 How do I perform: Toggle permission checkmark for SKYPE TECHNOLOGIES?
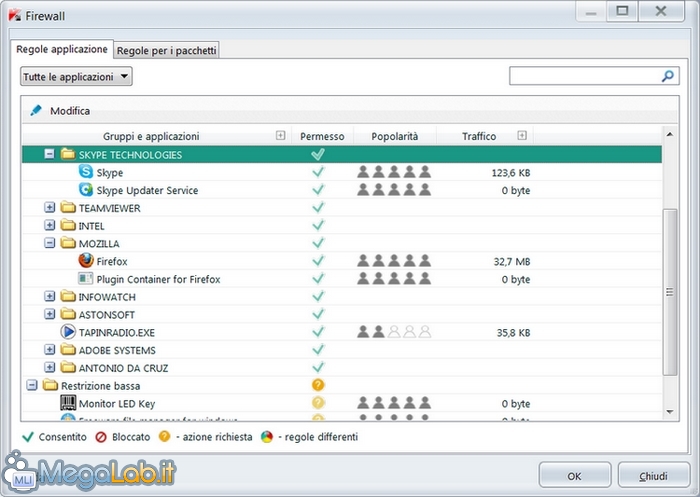click(x=318, y=155)
